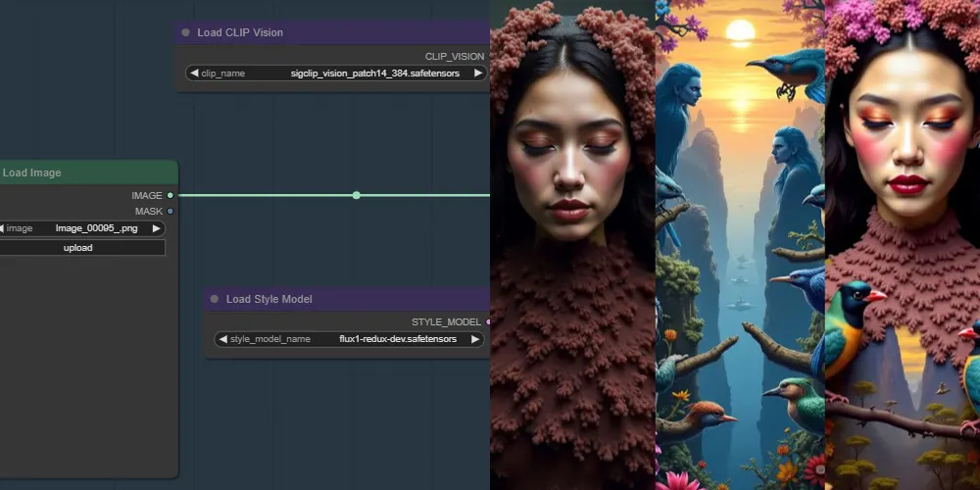Click the MASK output label
980x490 pixels.
149,212
